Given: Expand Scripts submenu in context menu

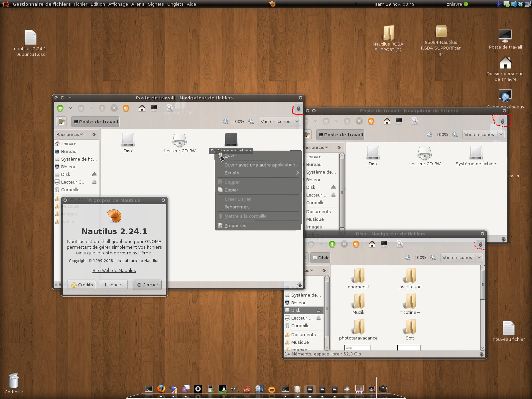Looking at the screenshot, I should point(258,173).
